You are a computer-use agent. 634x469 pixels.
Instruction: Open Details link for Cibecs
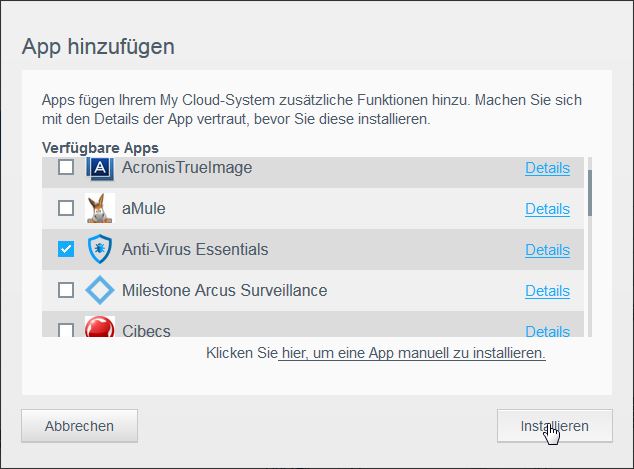point(547,331)
